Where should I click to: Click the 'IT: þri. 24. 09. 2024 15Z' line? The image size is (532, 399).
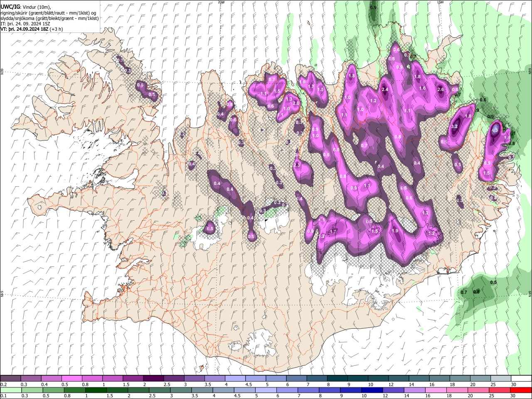pos(25,24)
